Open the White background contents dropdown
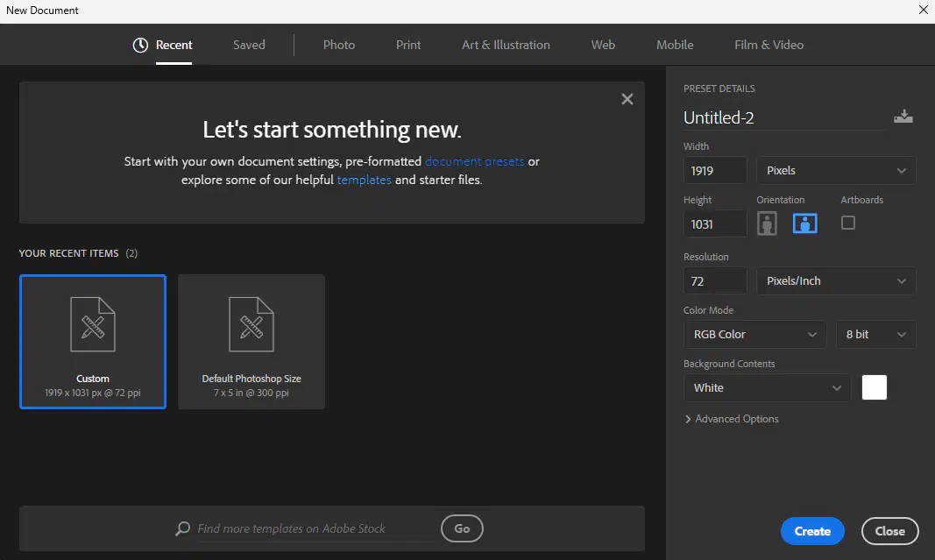This screenshot has width=935, height=560. point(767,387)
